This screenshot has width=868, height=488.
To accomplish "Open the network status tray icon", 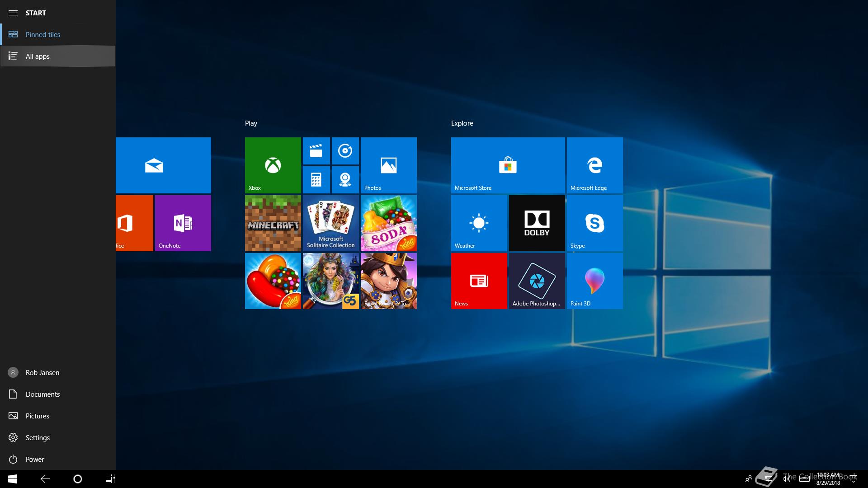I will tap(768, 479).
